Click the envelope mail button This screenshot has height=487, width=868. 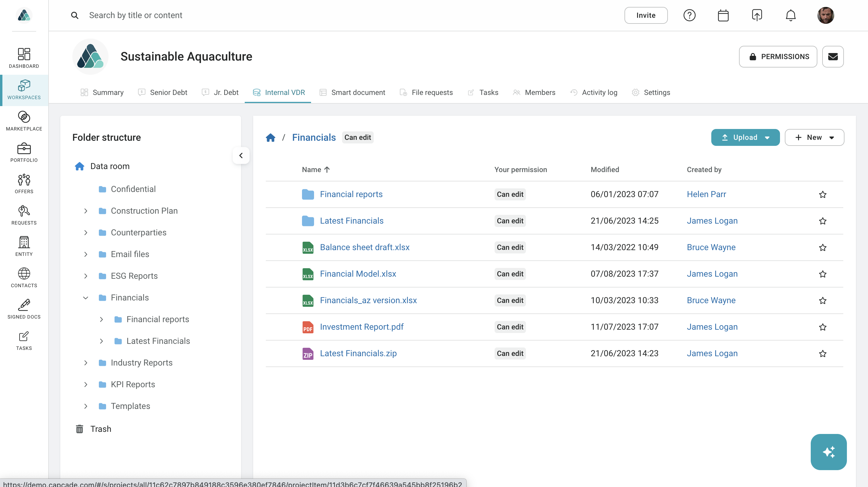833,57
